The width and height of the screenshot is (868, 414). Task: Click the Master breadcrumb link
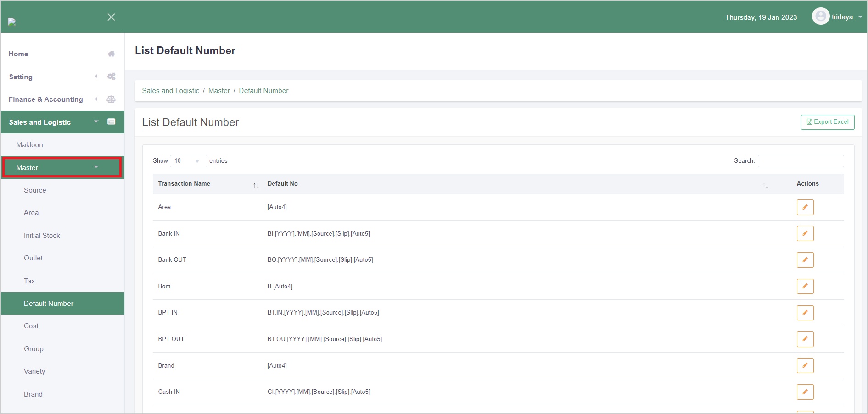point(219,91)
